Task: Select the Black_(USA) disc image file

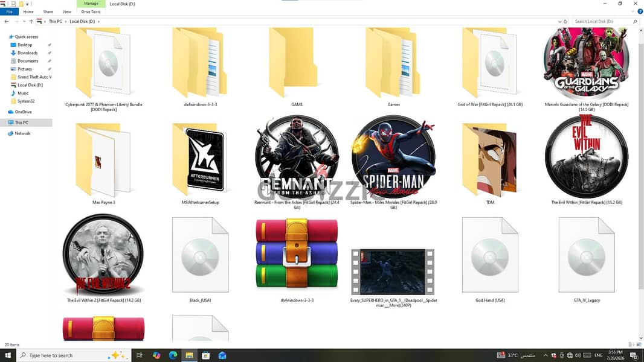Action: coord(200,255)
